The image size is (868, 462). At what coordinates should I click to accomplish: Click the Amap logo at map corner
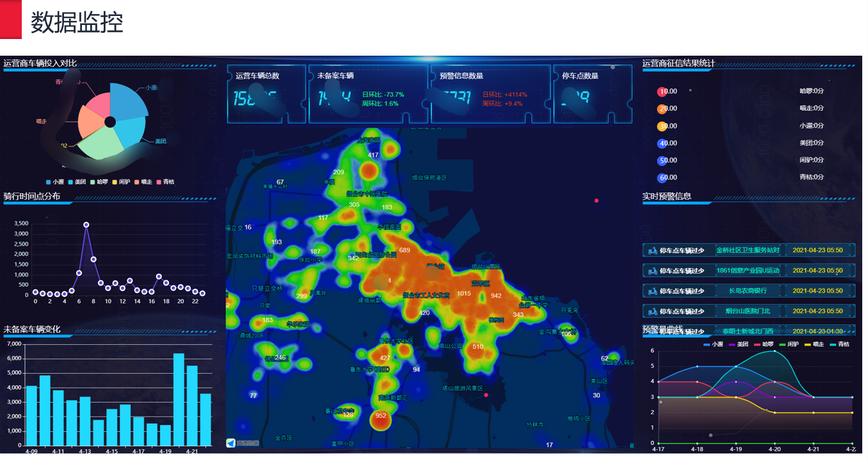(231, 443)
